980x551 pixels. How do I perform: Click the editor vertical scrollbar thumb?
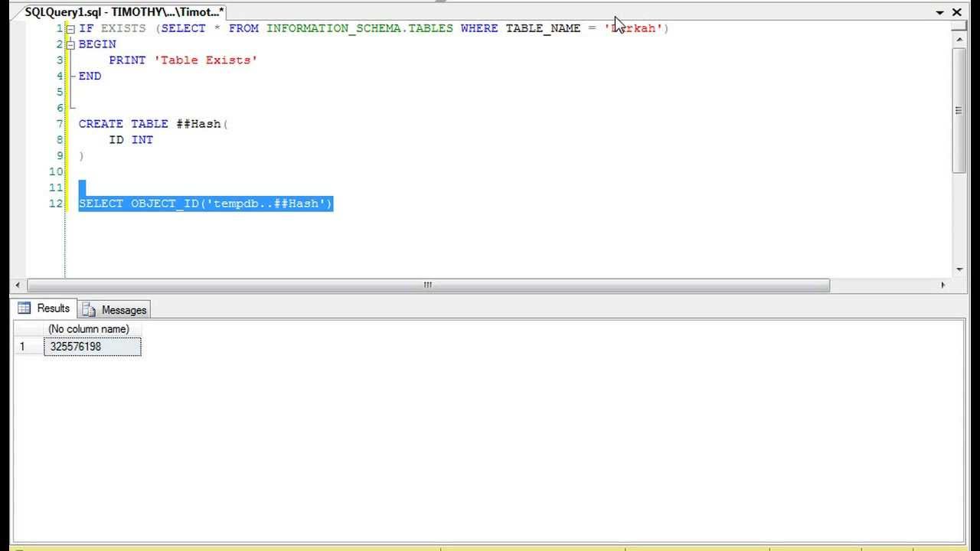(x=959, y=110)
